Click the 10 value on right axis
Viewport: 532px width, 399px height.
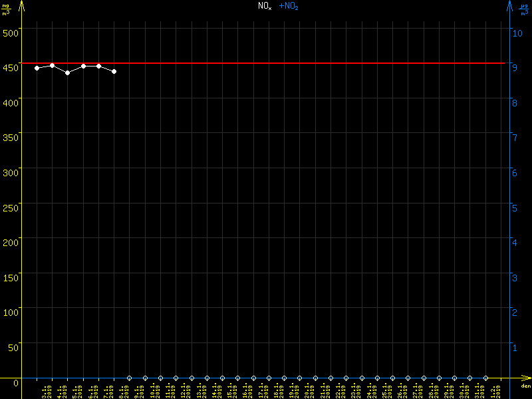[519, 33]
